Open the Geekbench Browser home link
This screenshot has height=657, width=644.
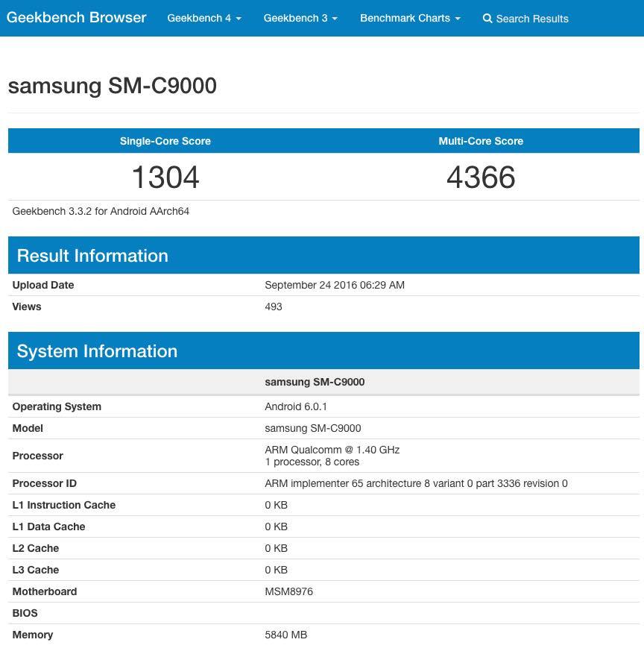76,18
